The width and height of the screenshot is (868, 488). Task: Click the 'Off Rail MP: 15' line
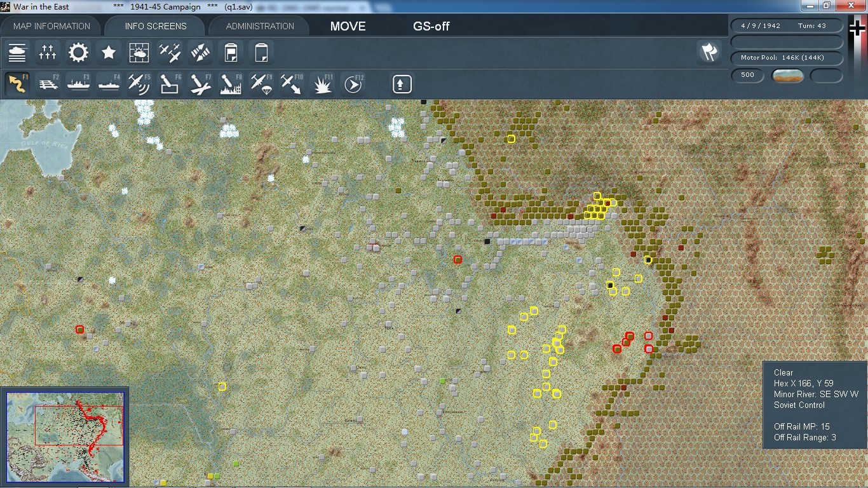pos(801,426)
